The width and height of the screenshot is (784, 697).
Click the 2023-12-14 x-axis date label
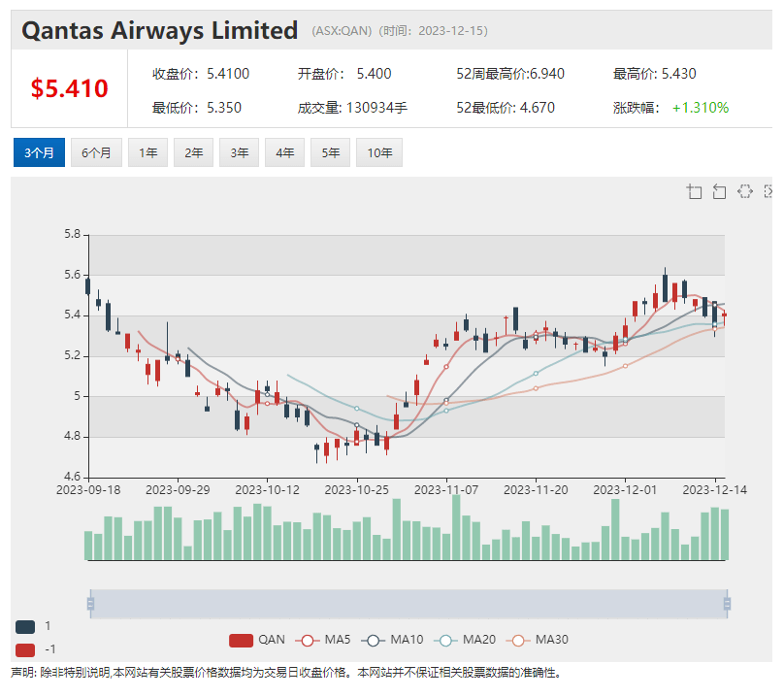[x=715, y=490]
